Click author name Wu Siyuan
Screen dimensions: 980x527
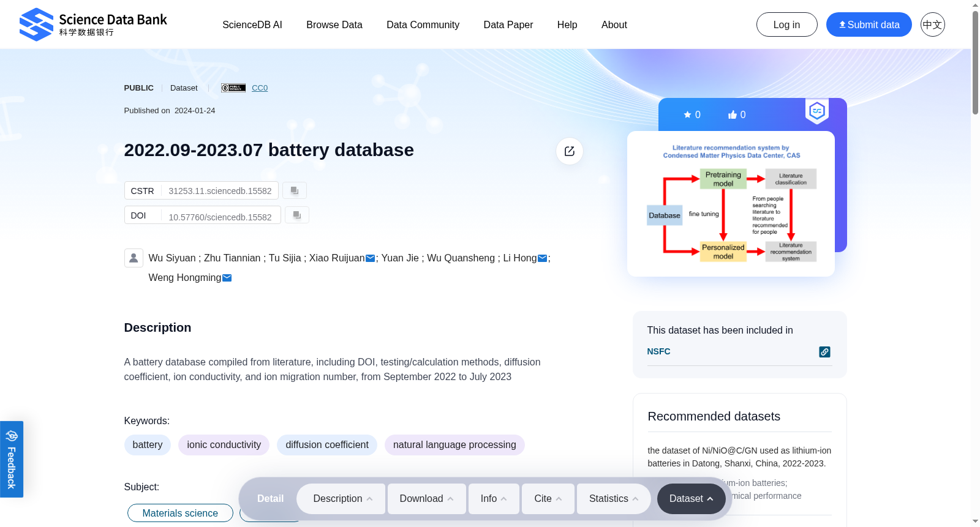(x=172, y=258)
